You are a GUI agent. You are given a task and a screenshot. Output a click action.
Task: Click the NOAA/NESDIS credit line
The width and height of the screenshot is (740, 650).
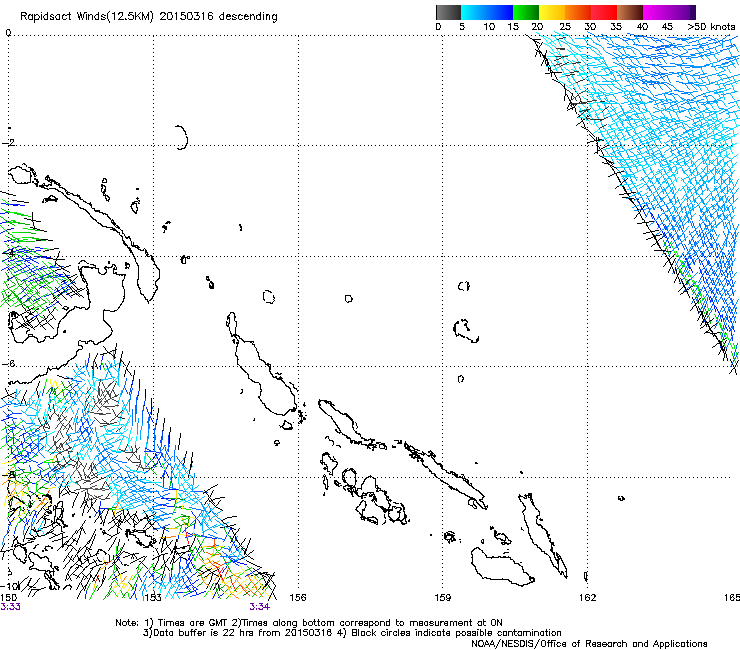pyautogui.click(x=589, y=644)
